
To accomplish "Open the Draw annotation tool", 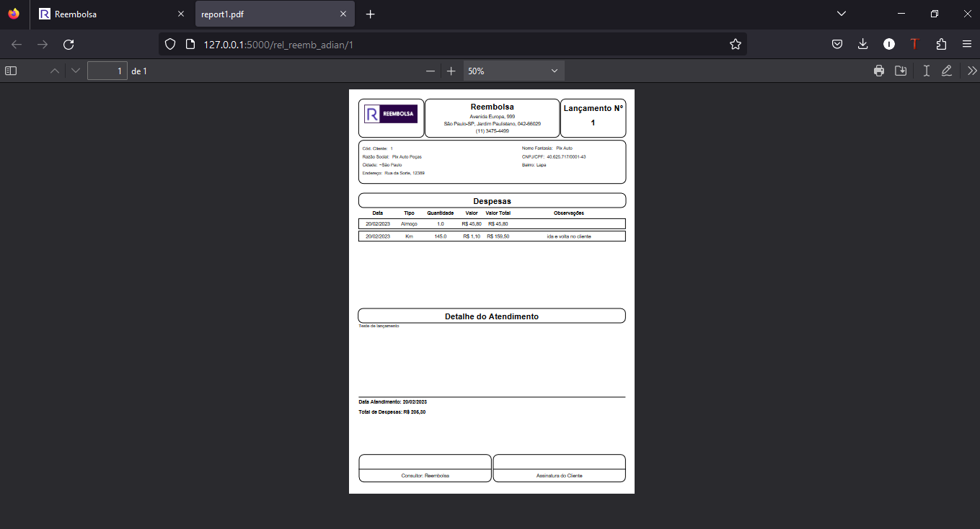I will click(947, 71).
